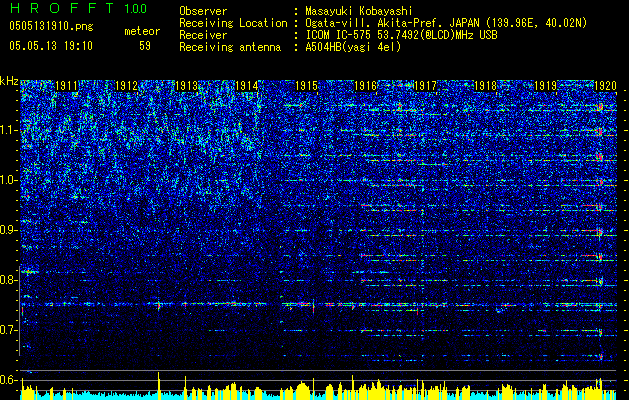Click the Receiver label

pyautogui.click(x=203, y=35)
